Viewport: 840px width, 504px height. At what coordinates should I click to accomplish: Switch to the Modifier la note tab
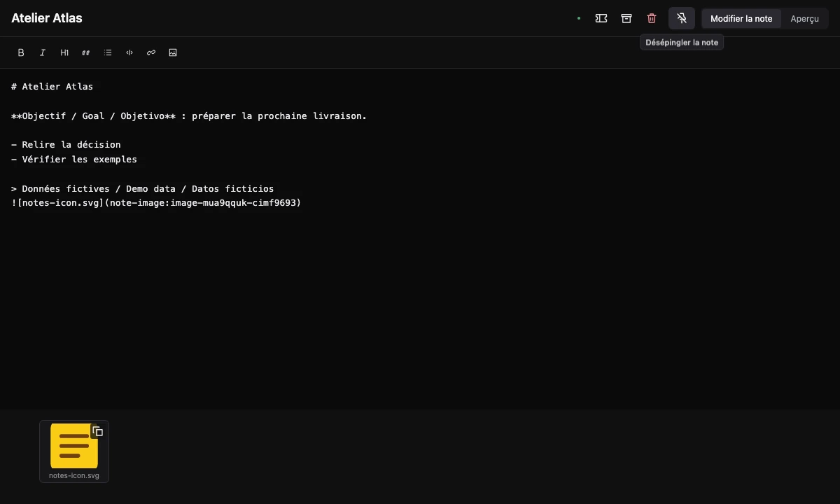click(741, 18)
